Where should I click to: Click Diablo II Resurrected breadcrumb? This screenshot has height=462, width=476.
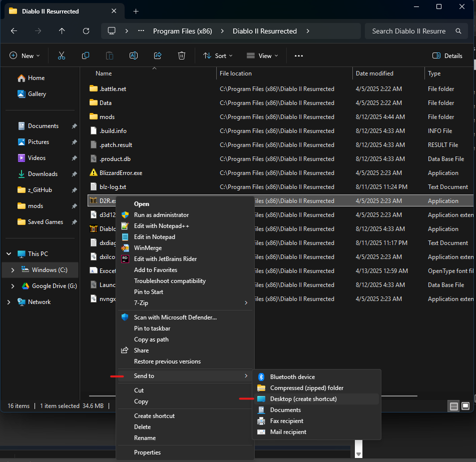click(265, 31)
